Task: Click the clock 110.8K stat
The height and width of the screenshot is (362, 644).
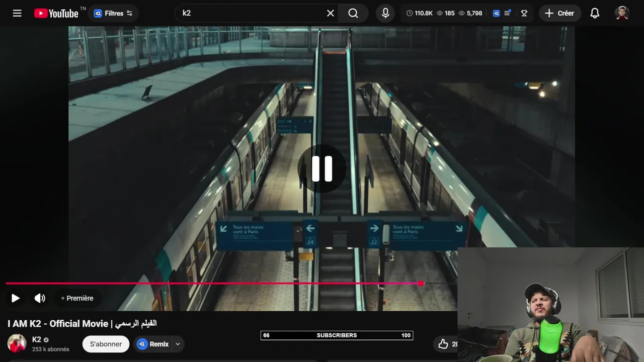Action: [420, 13]
